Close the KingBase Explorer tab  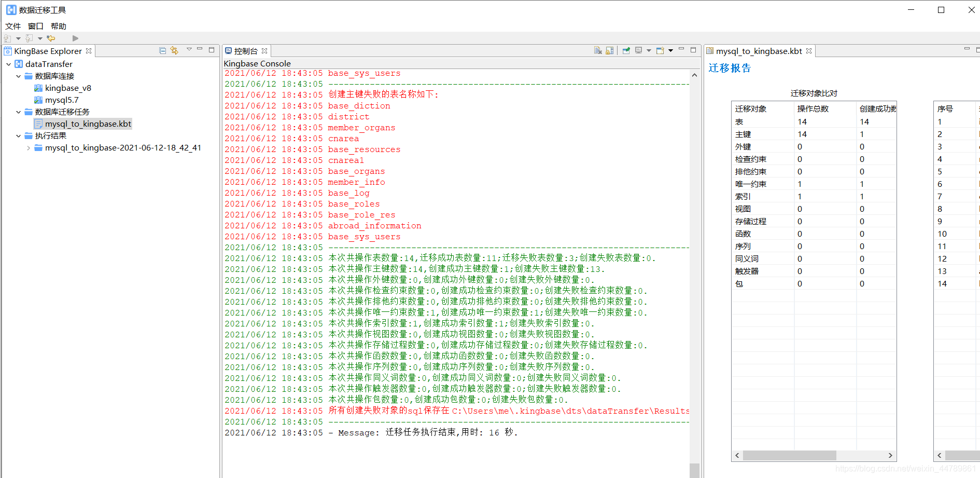pos(89,51)
